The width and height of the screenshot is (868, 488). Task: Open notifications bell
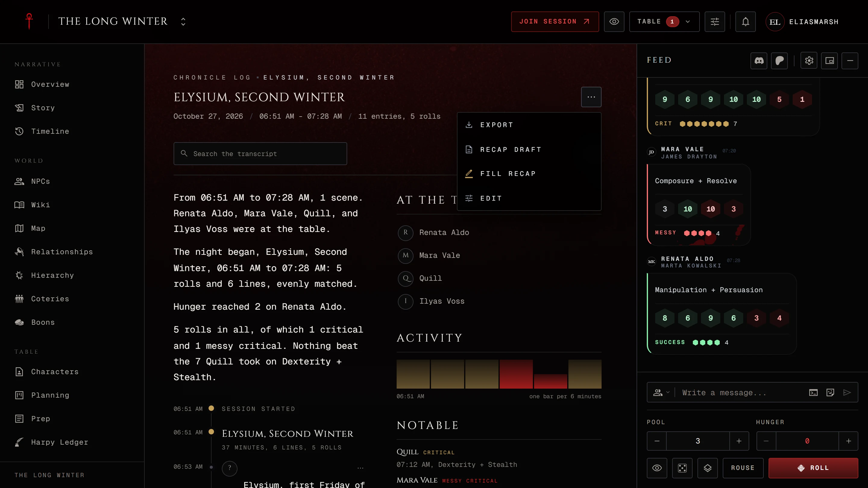pyautogui.click(x=745, y=22)
